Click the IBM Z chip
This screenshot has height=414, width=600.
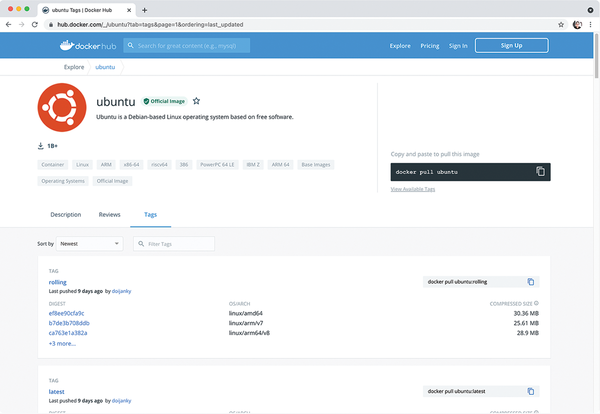(x=253, y=165)
